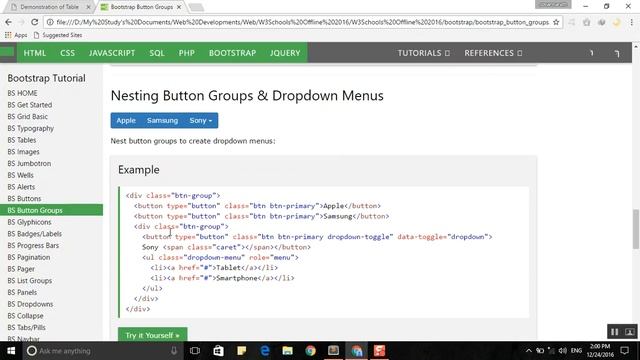640x360 pixels.
Task: Open BS List Groups in sidebar
Action: tap(30, 281)
